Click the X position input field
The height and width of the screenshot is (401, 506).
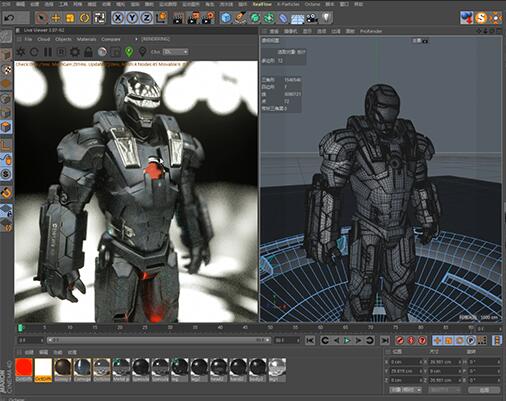click(406, 362)
